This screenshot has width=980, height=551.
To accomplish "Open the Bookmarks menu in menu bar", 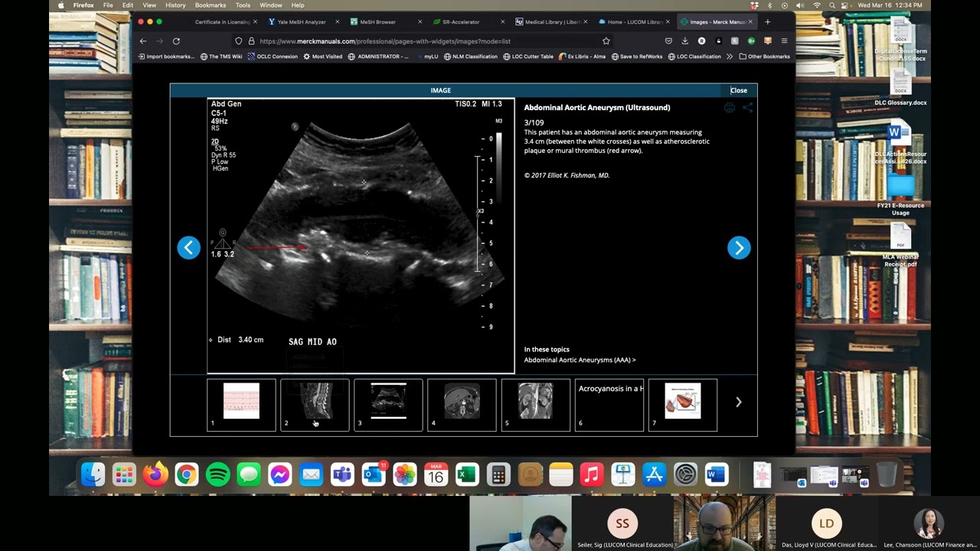I will 211,5.
